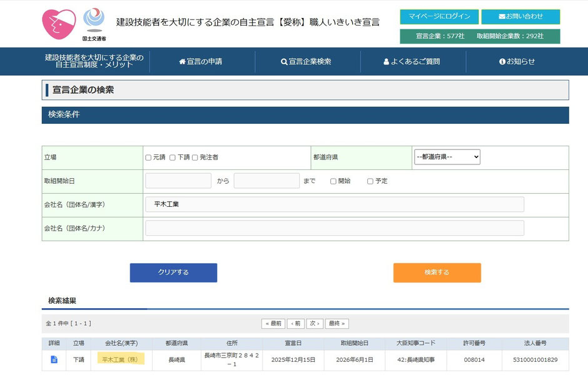This screenshot has height=385, width=588.
Task: Click the 2026年6月1日 start date cell
Action: pos(355,360)
